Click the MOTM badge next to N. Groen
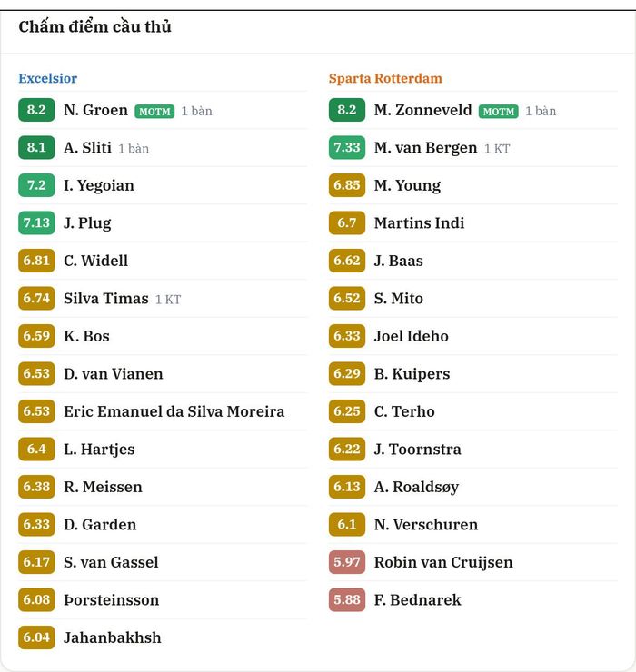Viewport: 636px width, 672px height. pyautogui.click(x=154, y=112)
